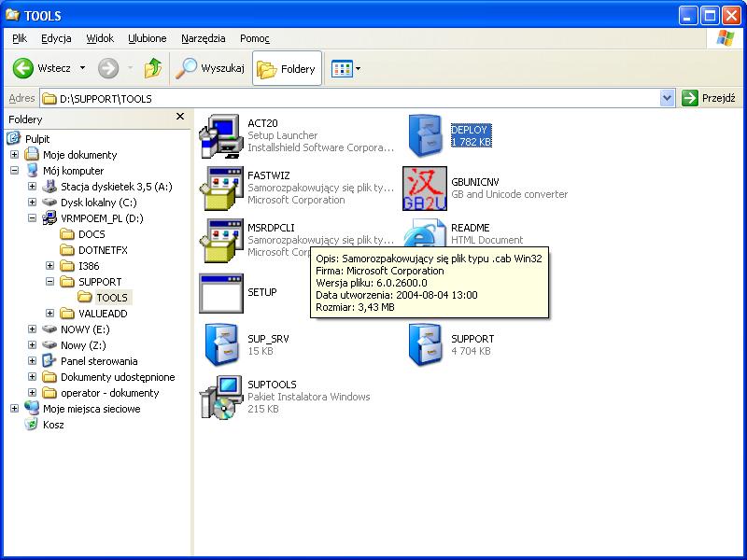Select SUP_SRV cabinet icon
The width and height of the screenshot is (747, 560).
(221, 344)
